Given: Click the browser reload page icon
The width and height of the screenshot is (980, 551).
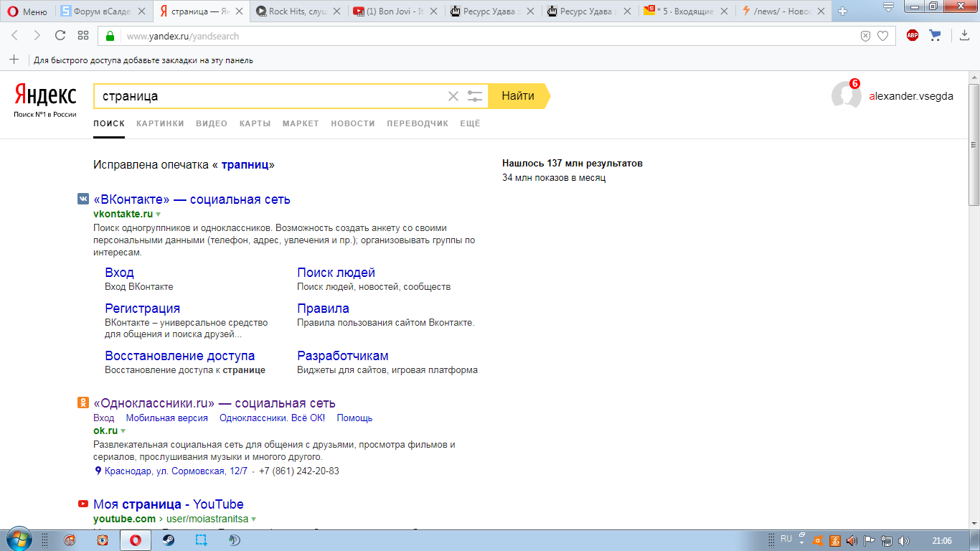Looking at the screenshot, I should point(60,36).
